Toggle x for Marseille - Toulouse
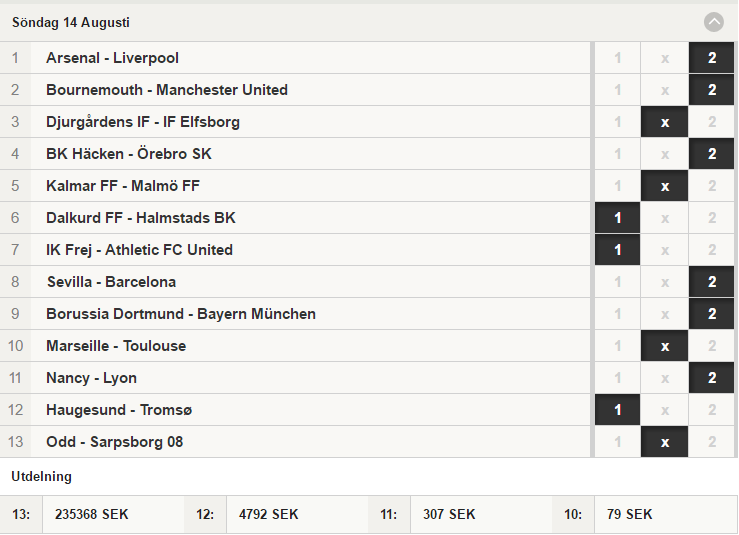 coord(665,346)
